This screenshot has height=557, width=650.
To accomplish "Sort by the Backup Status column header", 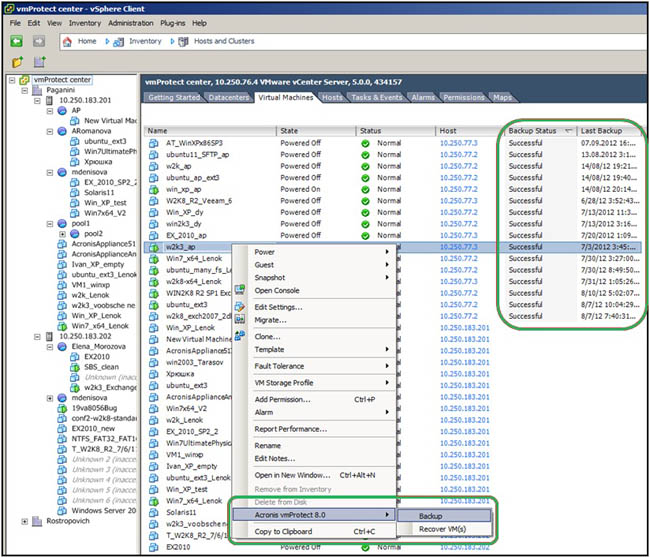I will tap(540, 131).
